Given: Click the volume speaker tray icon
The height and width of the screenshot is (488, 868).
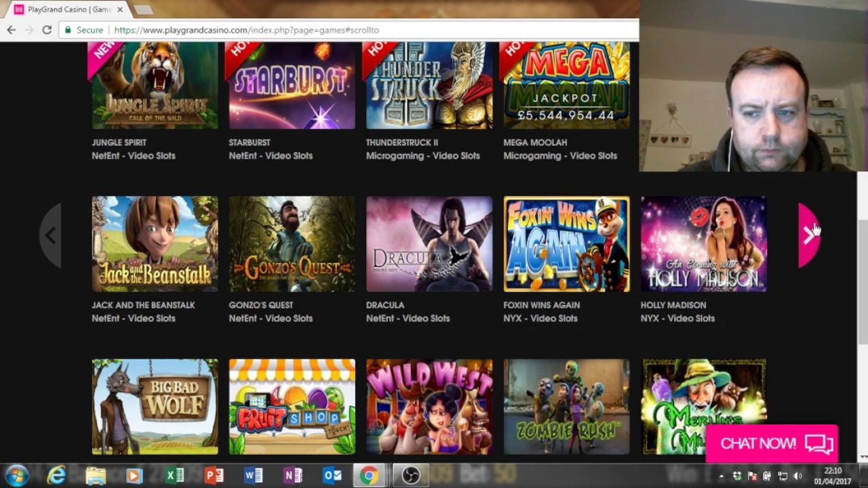Looking at the screenshot, I should 798,476.
